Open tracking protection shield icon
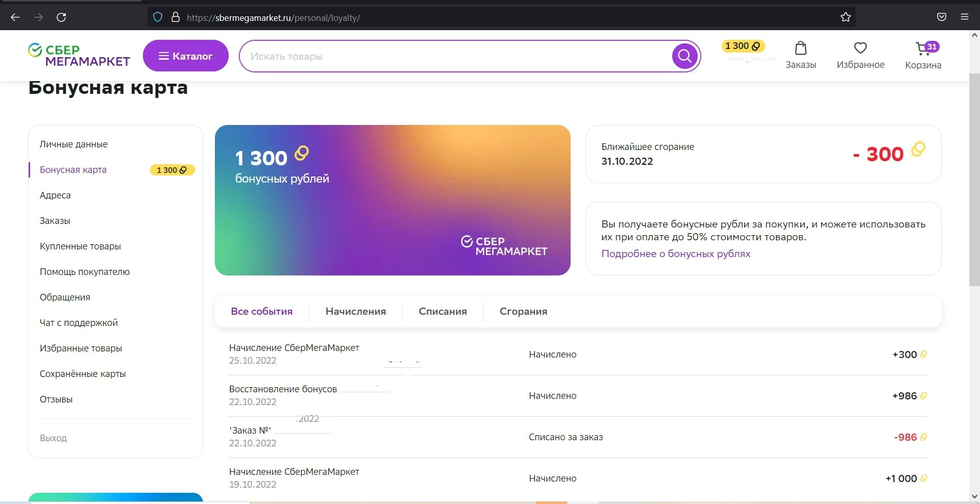 [158, 17]
